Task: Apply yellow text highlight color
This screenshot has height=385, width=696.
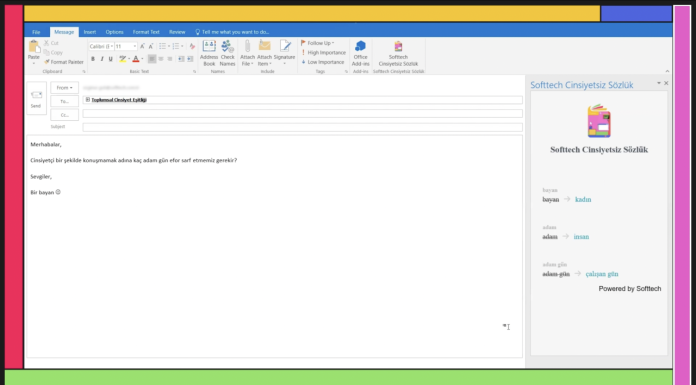Action: click(123, 59)
